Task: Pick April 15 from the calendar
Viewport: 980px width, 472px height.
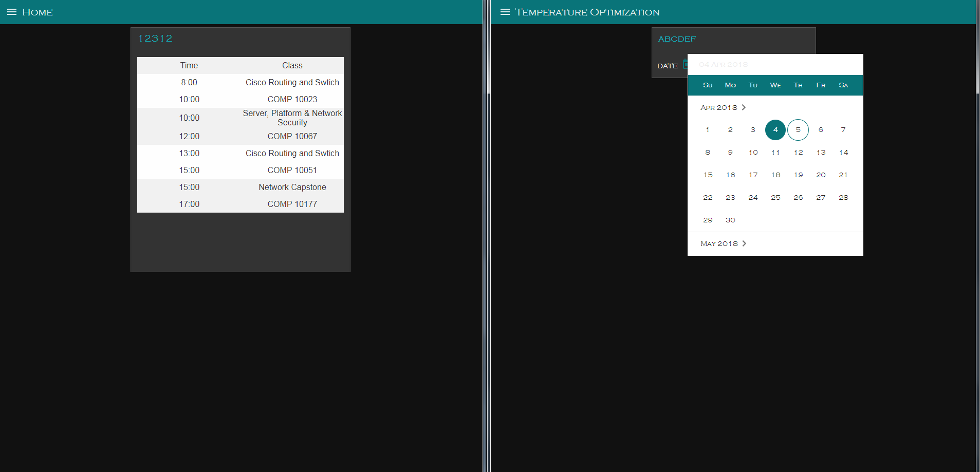Action: click(x=708, y=175)
